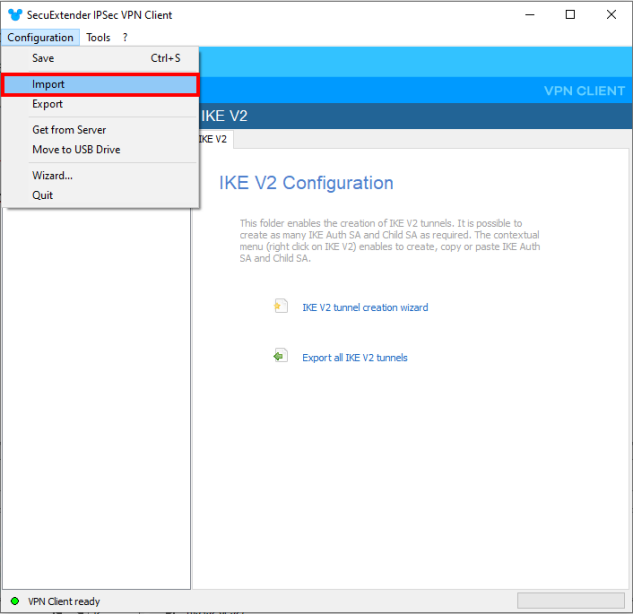
Task: Click the SecuExtender logo in the title bar
Action: pos(14,14)
